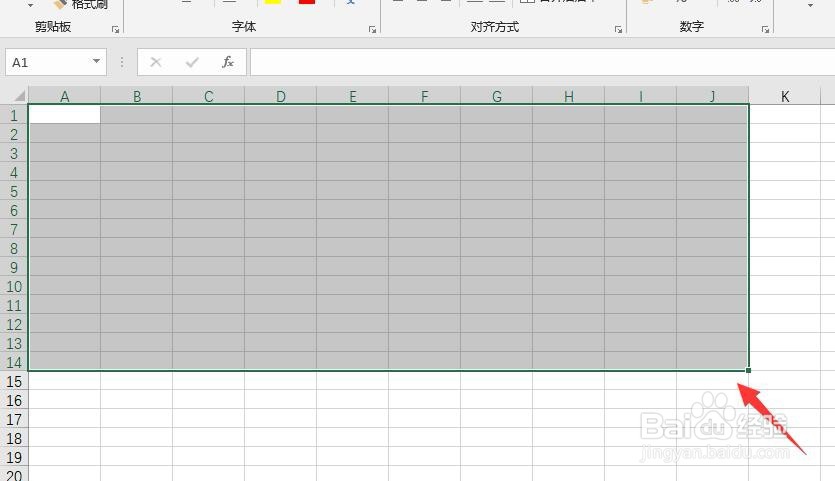Click the select-all corner triangle
This screenshot has width=835, height=481.
tap(20, 96)
